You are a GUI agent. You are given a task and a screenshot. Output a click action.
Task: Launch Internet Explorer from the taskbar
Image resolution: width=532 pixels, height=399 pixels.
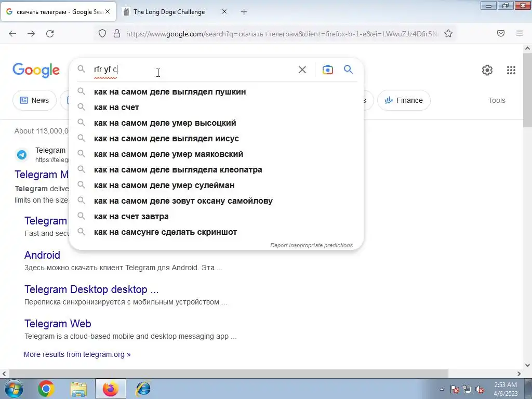click(x=143, y=389)
